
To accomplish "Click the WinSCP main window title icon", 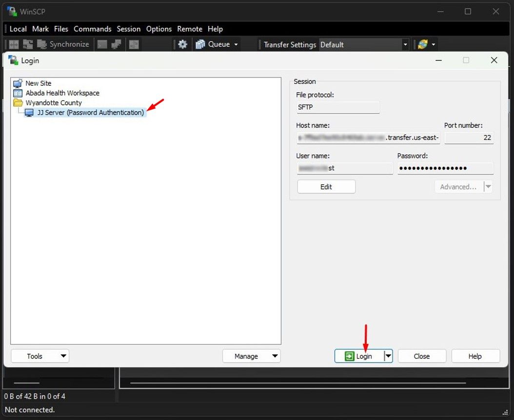I will click(x=12, y=12).
